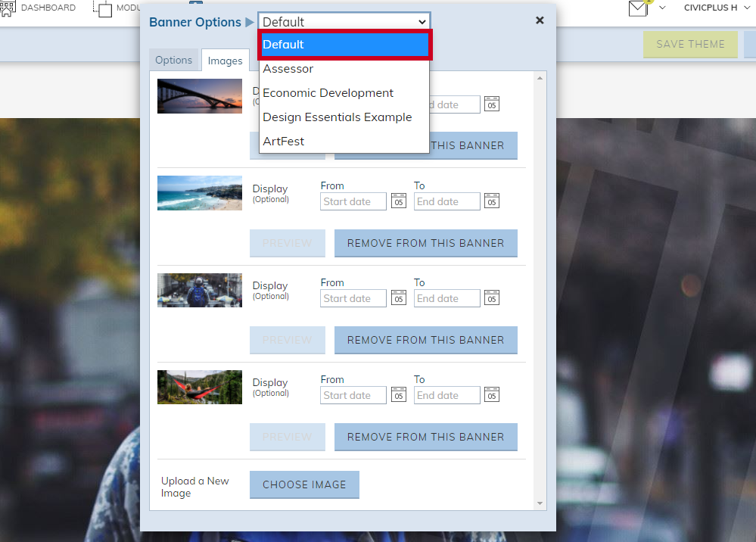Click Start date field for hammock image
The width and height of the screenshot is (756, 542).
click(x=353, y=395)
